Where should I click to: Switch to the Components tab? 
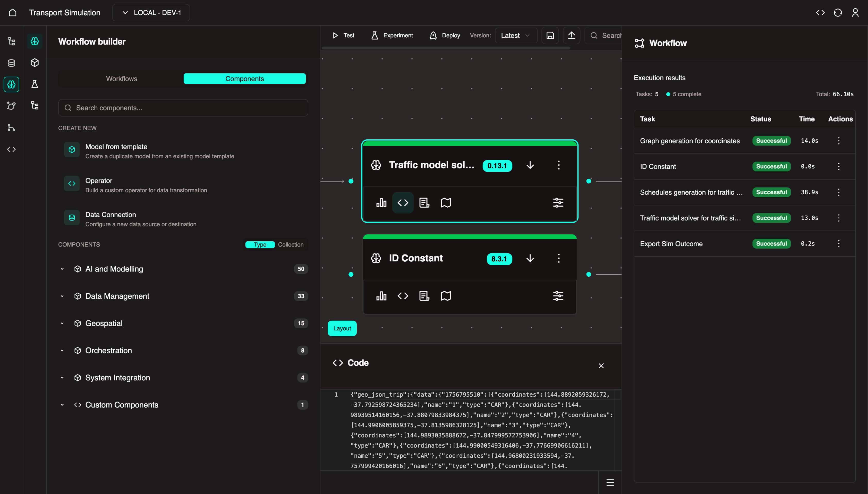(244, 79)
